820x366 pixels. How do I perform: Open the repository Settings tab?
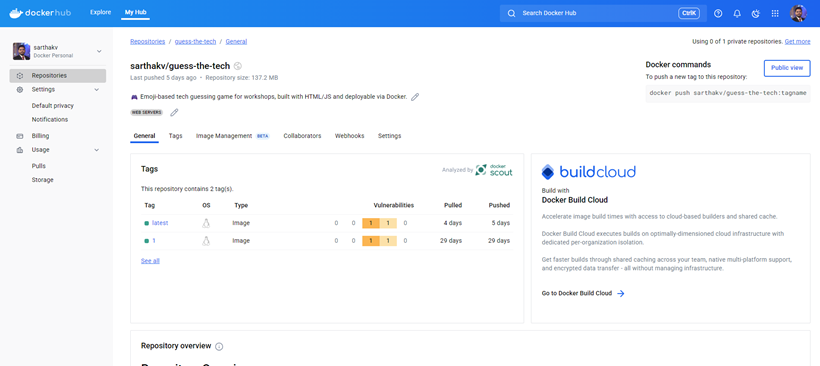tap(390, 136)
